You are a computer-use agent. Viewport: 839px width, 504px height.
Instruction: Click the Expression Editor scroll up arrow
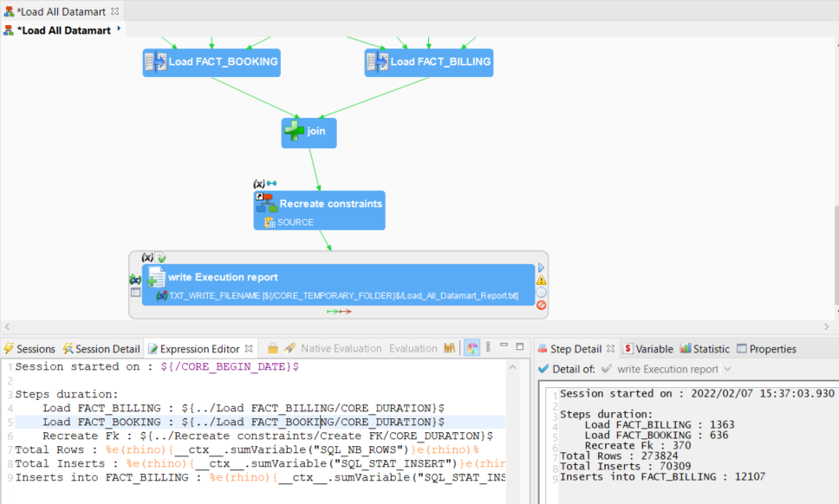pos(512,367)
